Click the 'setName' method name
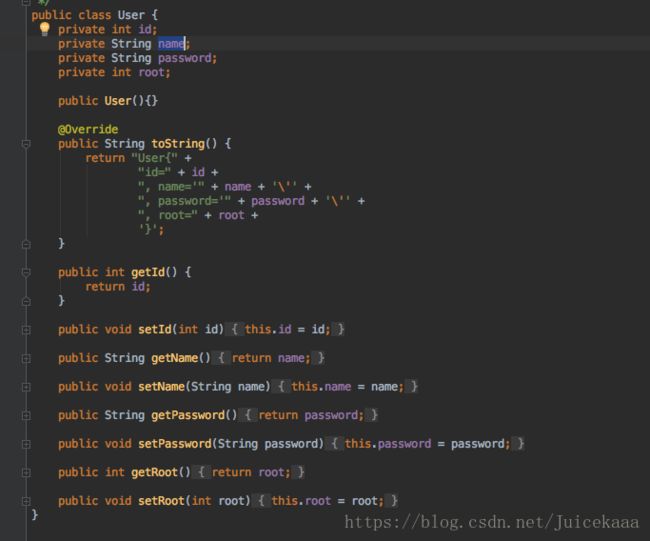 pos(161,387)
